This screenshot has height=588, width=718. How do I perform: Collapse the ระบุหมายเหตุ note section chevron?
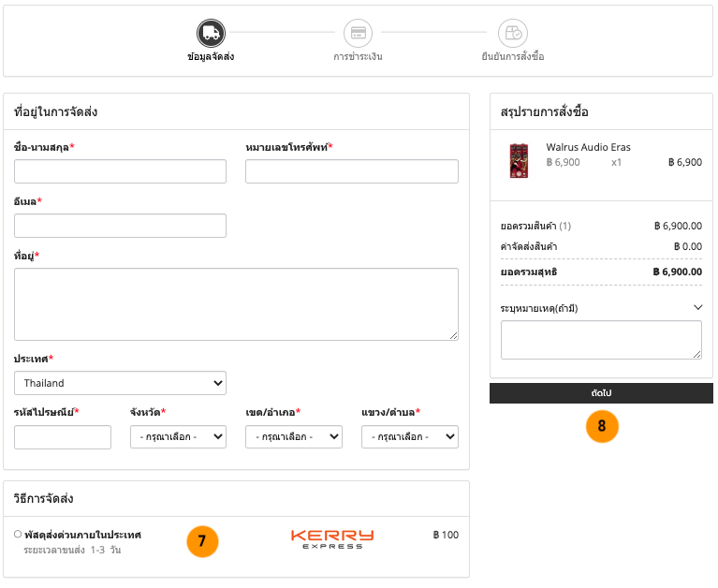[x=697, y=306]
